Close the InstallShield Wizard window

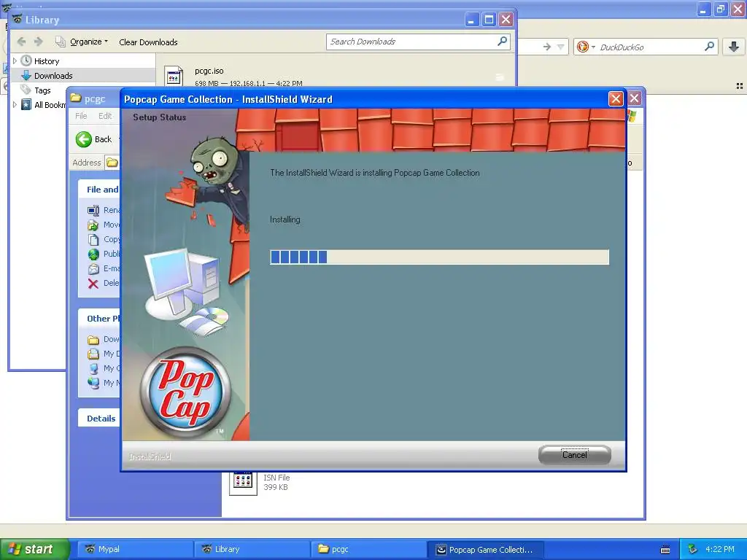coord(616,98)
